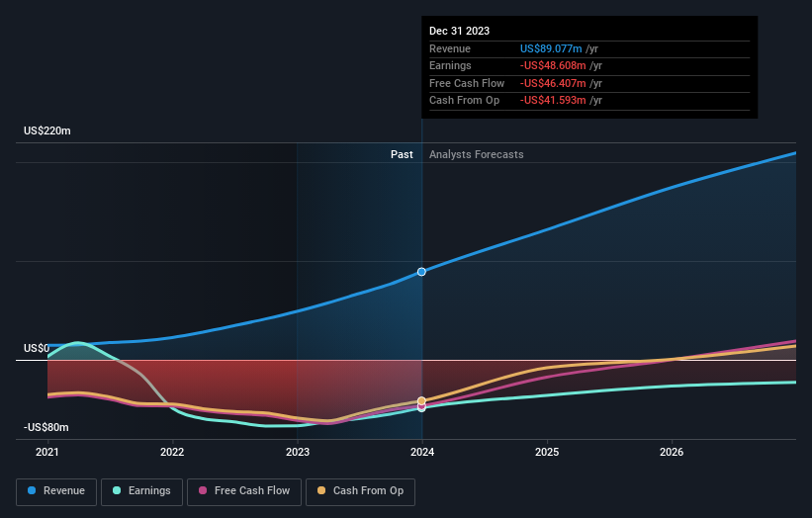The image size is (812, 518).
Task: Click the 2026 x-axis label
Action: tap(672, 452)
